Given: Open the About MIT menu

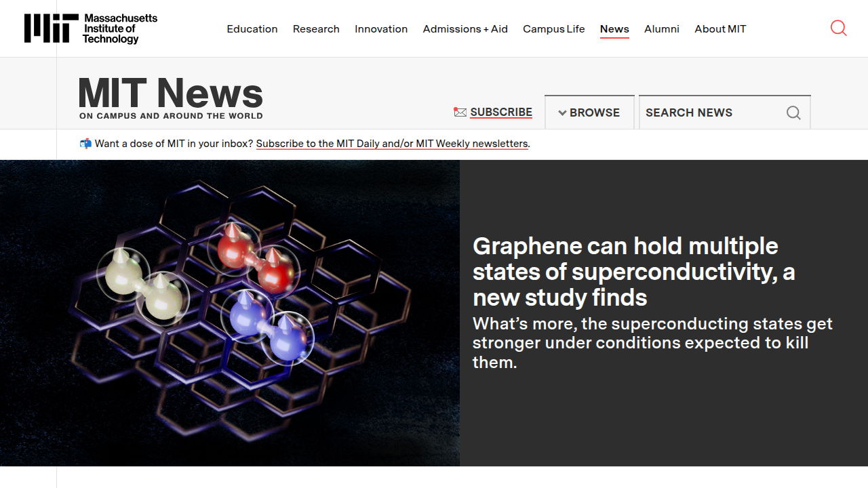Looking at the screenshot, I should [x=720, y=28].
